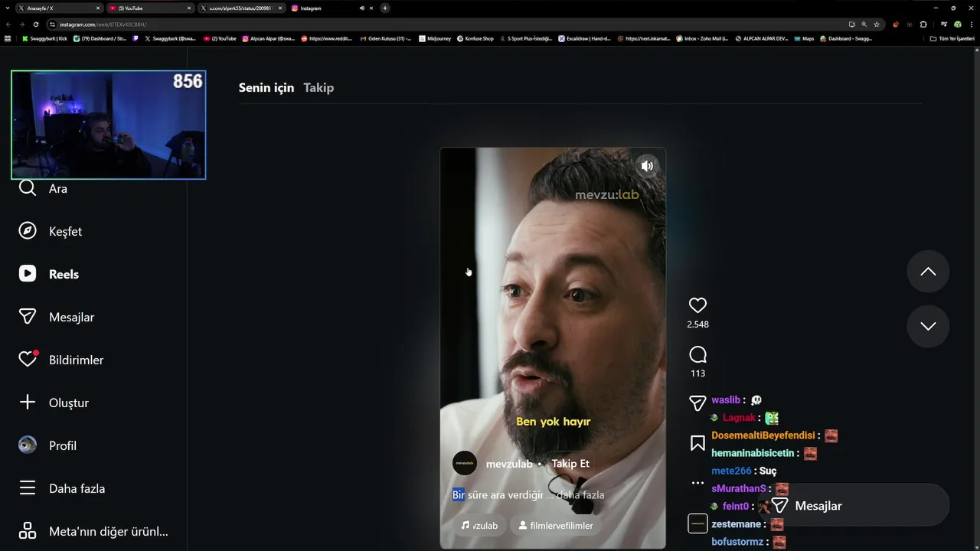Viewport: 980px width, 551px height.
Task: Switch to Anasayfa / X browser tab
Action: point(59,8)
